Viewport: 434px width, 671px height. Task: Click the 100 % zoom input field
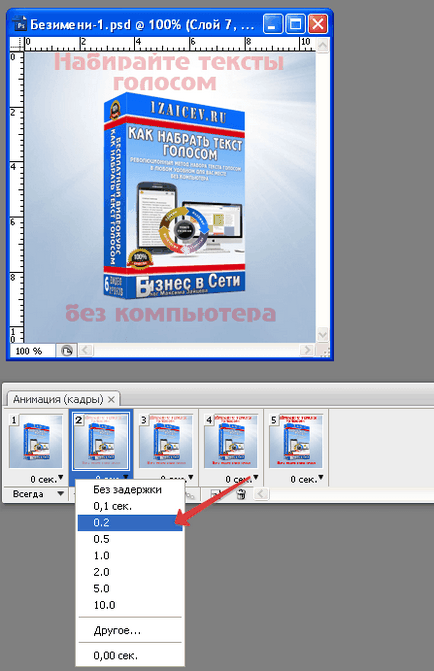point(33,351)
